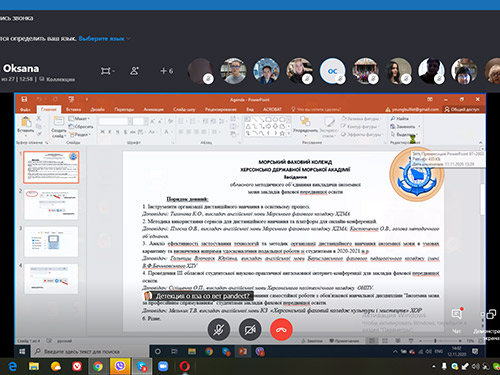Select slide 1 thumbnail in slide panel
Screen dimensions: 500x375
pyautogui.click(x=51, y=167)
